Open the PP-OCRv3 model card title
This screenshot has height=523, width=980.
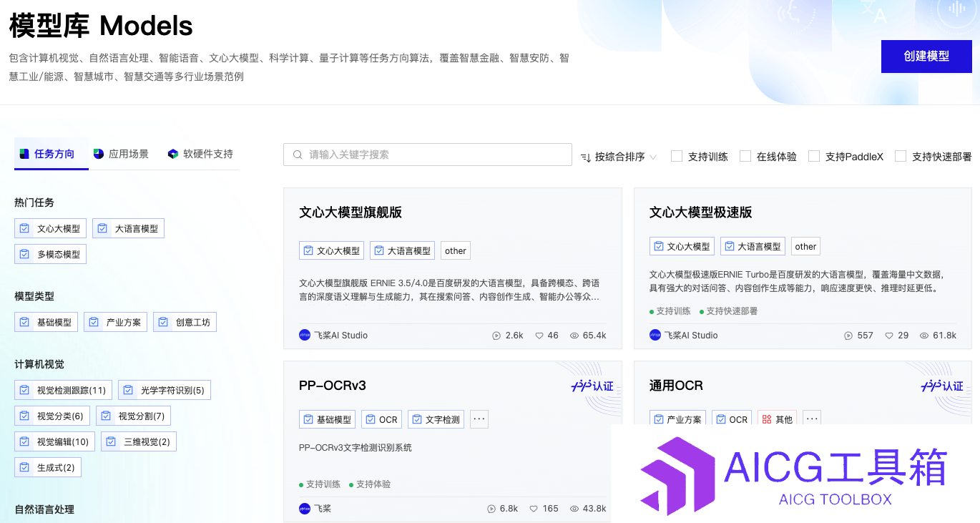click(x=333, y=386)
